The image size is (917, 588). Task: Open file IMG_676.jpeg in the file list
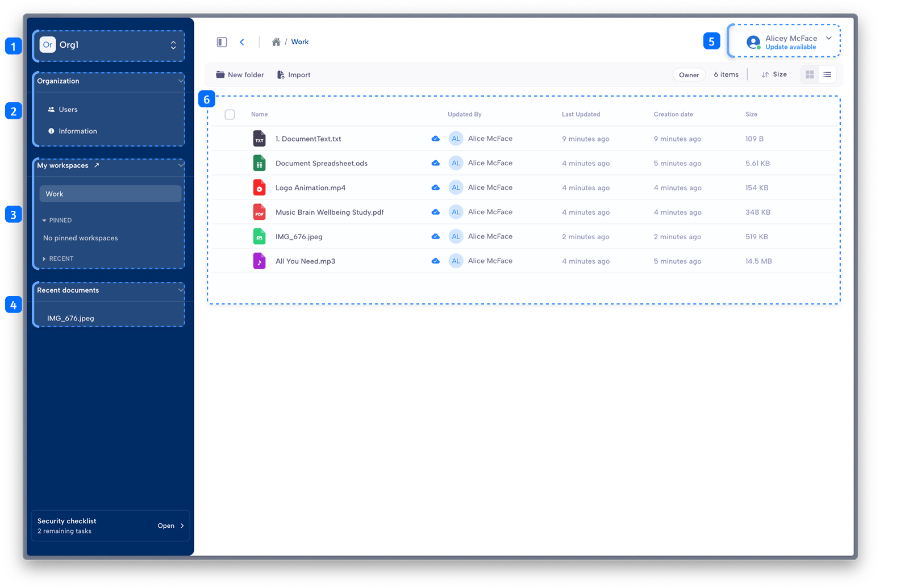[x=299, y=236]
